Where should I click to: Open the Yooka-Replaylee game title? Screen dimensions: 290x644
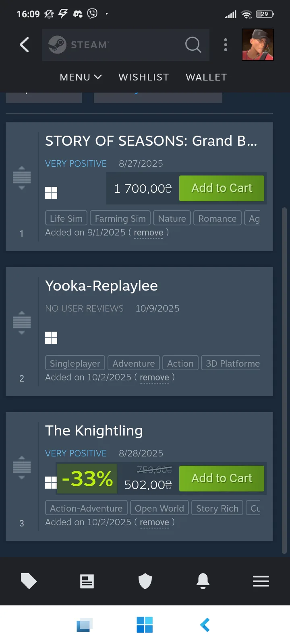(101, 286)
